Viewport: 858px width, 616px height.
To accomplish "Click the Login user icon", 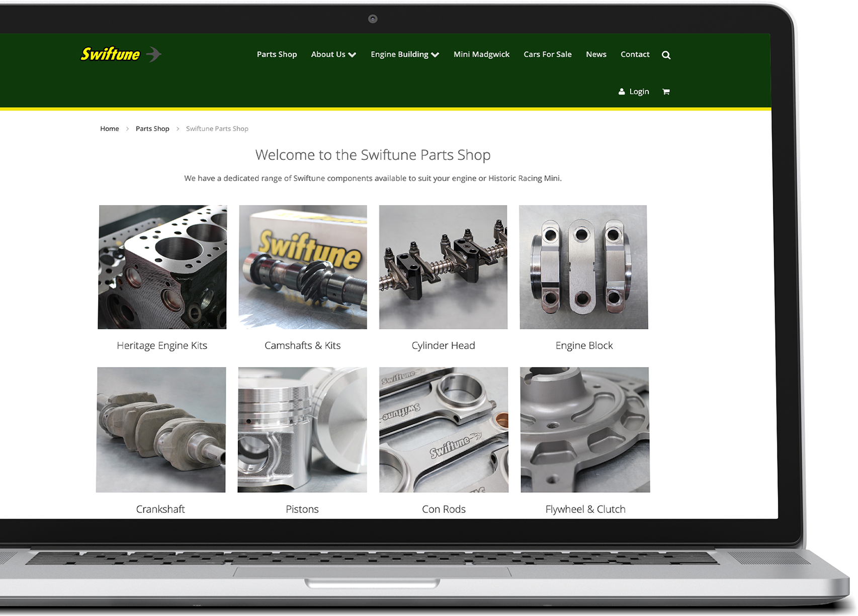I will [x=622, y=92].
